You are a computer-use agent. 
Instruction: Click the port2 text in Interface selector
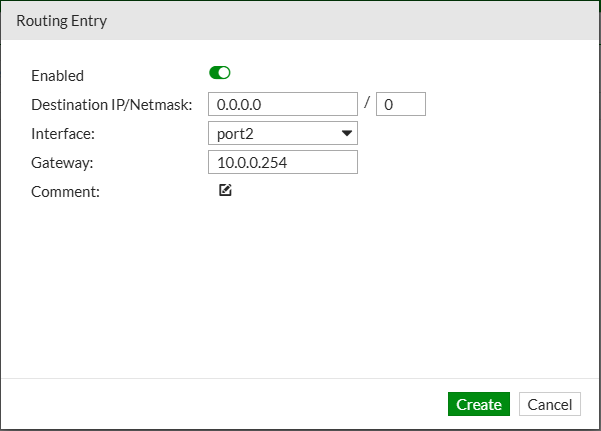pyautogui.click(x=235, y=134)
